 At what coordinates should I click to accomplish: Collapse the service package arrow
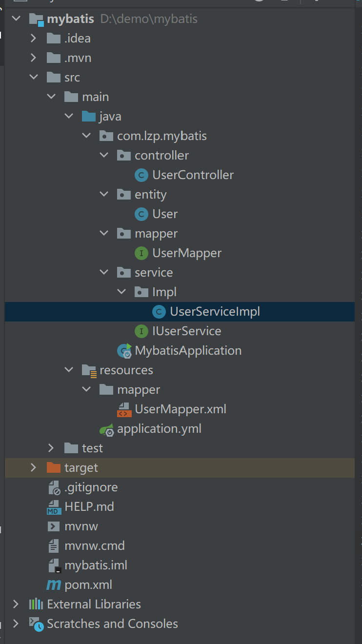click(x=104, y=272)
